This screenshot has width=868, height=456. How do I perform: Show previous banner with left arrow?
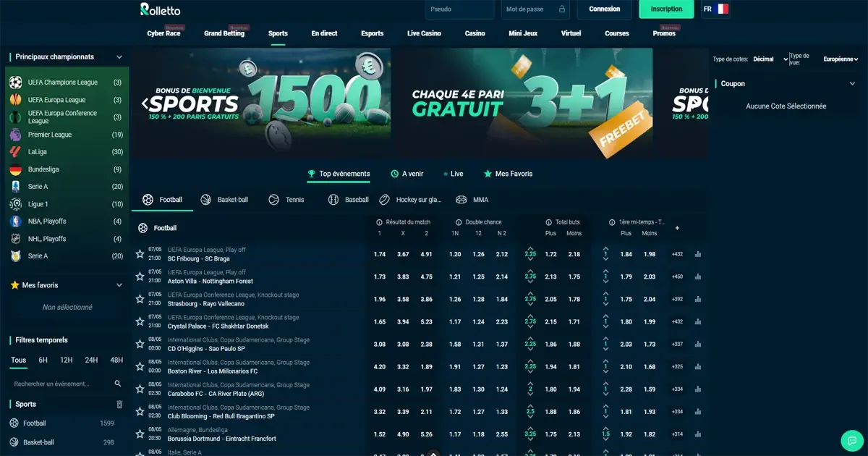coord(145,103)
